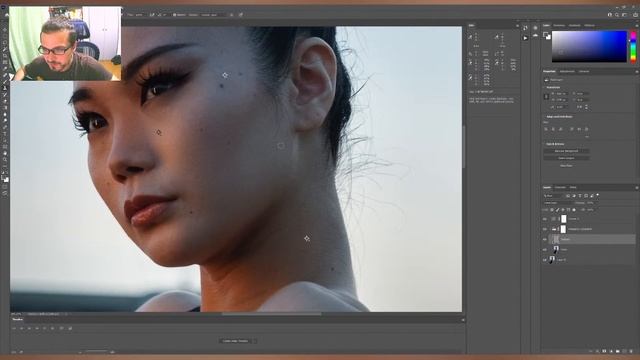Select the Eraser tool

click(x=5, y=101)
